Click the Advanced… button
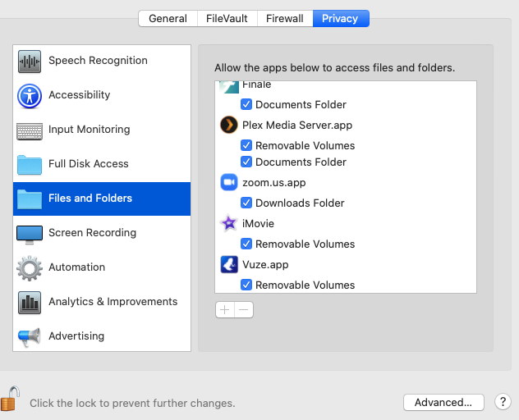Viewport: 519px width, 420px height. [x=443, y=402]
